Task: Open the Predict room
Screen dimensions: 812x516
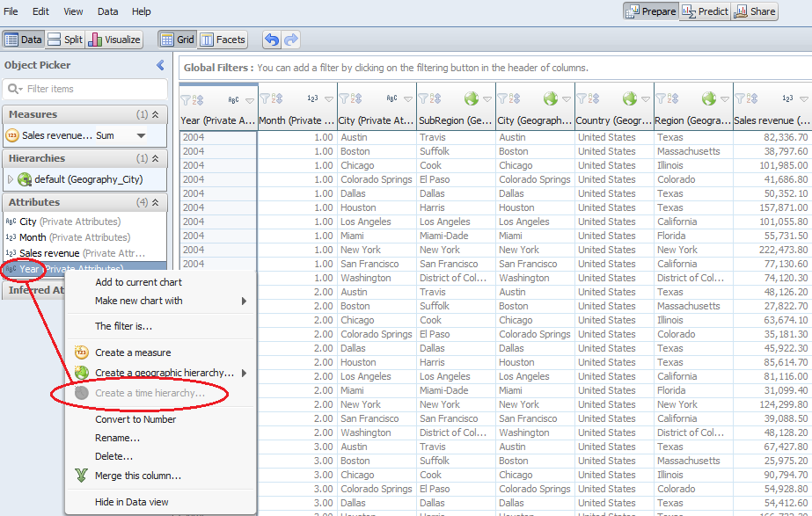Action: tap(705, 11)
